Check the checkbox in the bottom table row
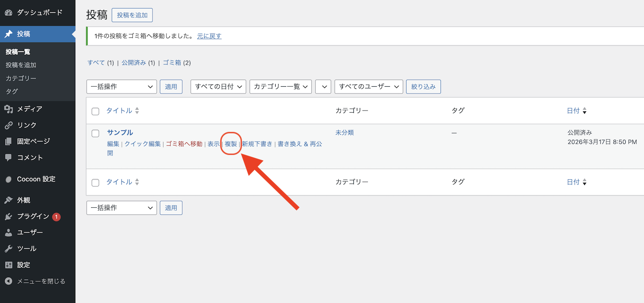 point(95,182)
